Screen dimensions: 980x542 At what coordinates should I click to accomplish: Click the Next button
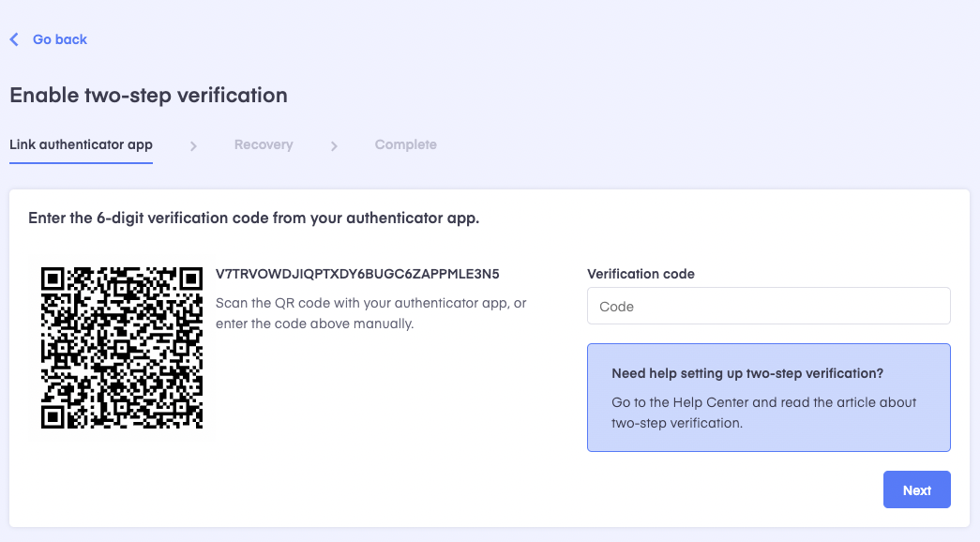[x=917, y=490]
